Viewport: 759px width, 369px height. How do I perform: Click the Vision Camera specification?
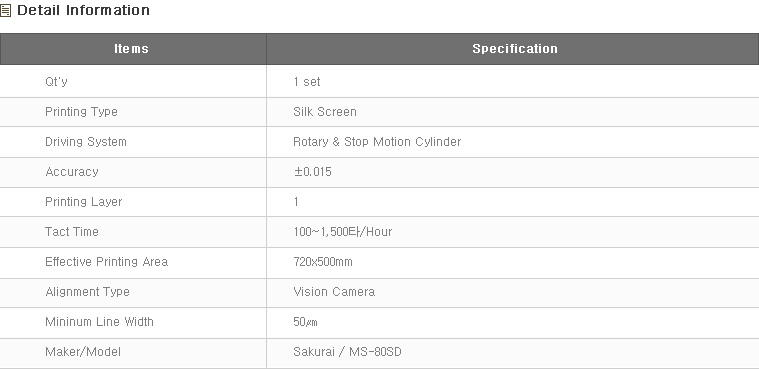[334, 292]
